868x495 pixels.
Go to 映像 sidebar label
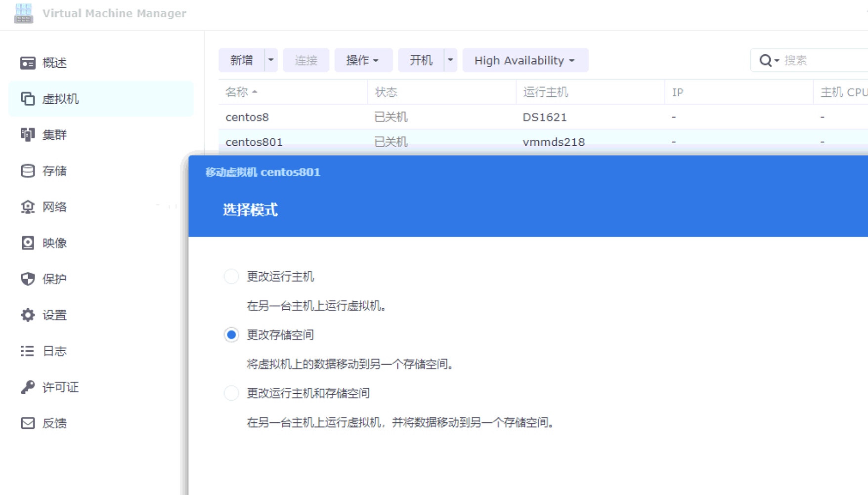click(x=54, y=243)
